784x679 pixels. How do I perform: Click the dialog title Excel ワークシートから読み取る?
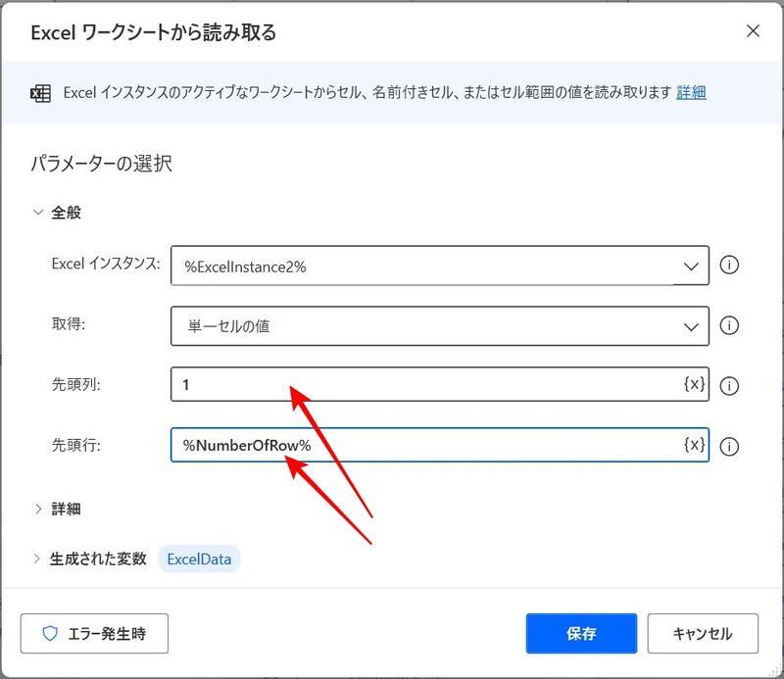(x=154, y=32)
